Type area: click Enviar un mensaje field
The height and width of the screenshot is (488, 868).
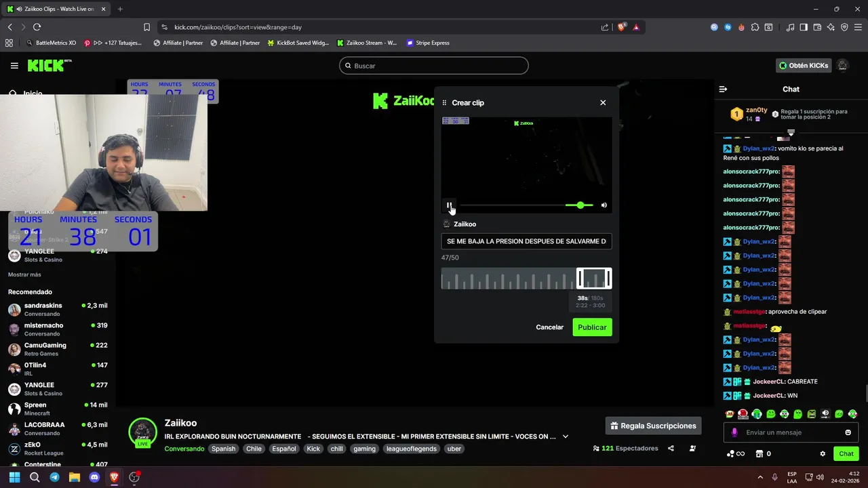coord(792,432)
